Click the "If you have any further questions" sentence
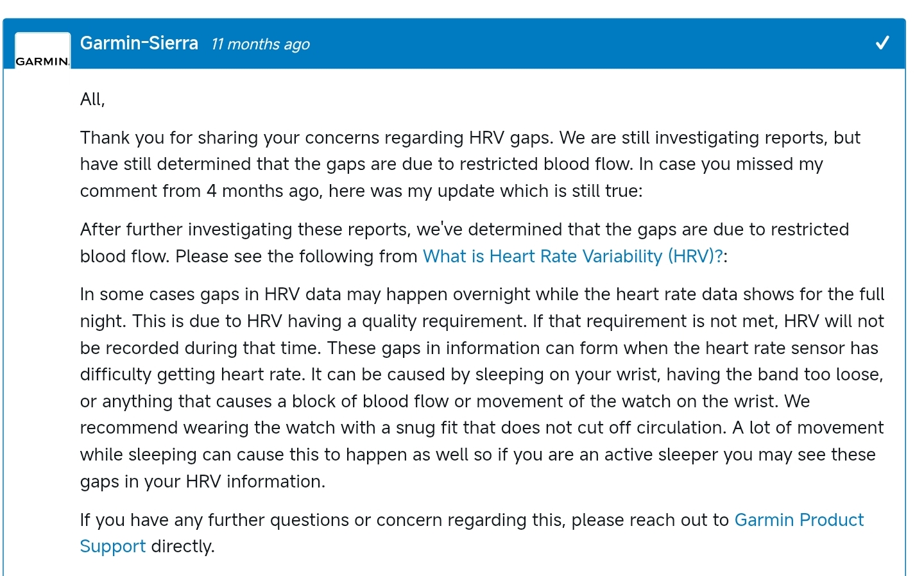Screen dimensions: 924x576 pyautogui.click(x=404, y=520)
